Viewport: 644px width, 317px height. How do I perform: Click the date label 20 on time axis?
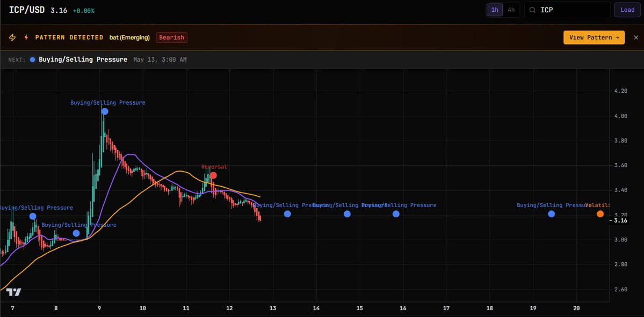576,308
